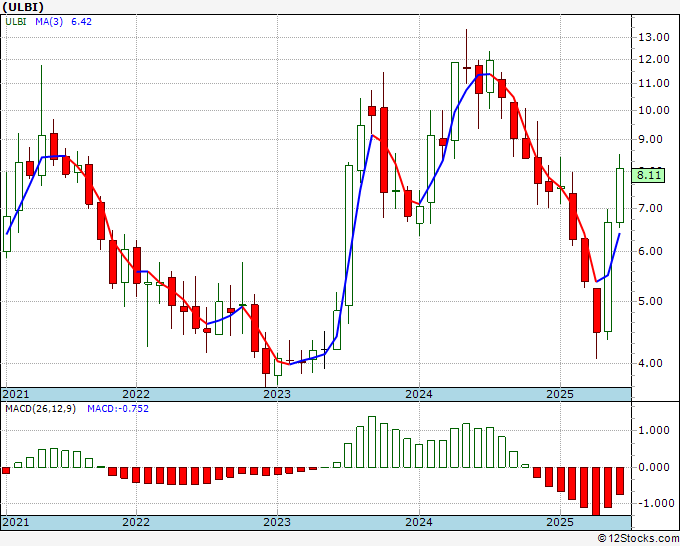
Task: Click the MACD:-0.752 value readout
Action: pos(118,409)
